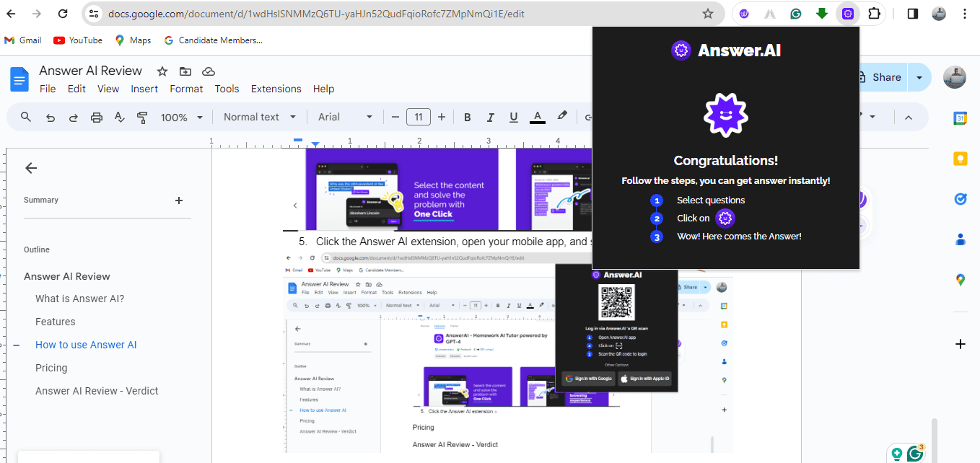Open document search with the magnifying glass
The width and height of the screenshot is (980, 463).
[x=25, y=116]
